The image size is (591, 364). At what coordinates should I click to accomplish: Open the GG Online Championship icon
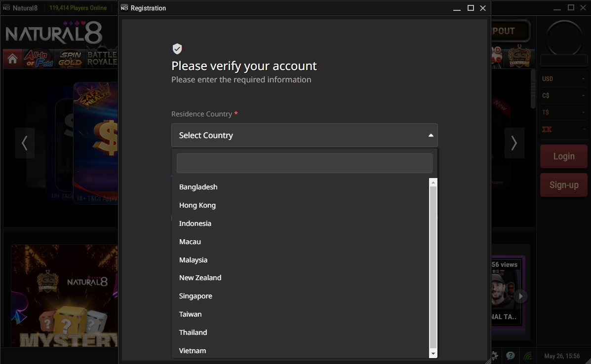click(519, 56)
